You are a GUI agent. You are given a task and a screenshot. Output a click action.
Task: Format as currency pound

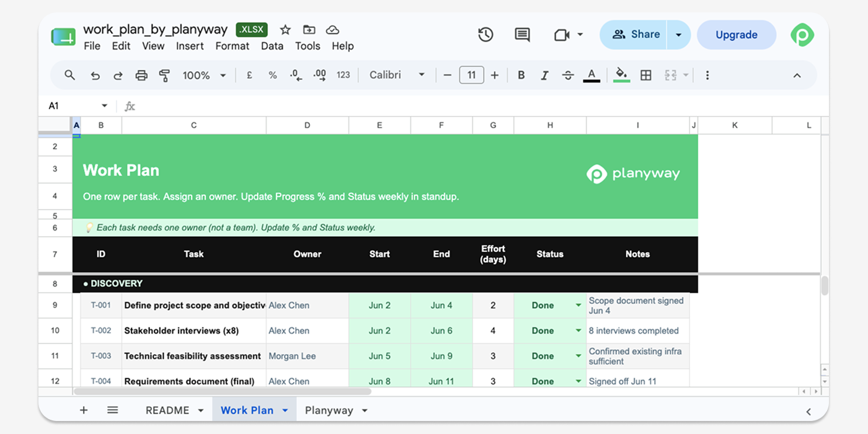pos(249,75)
